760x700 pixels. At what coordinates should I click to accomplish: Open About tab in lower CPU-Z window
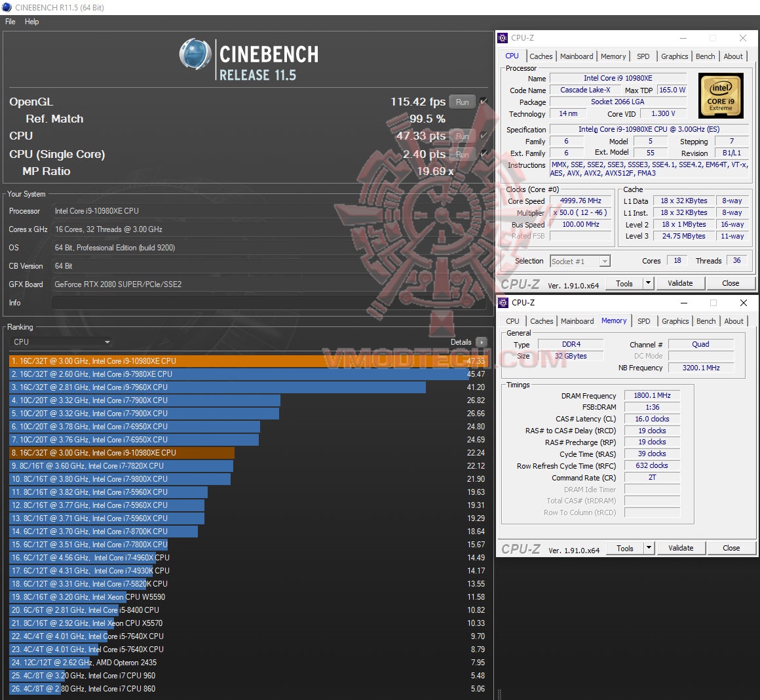click(734, 321)
